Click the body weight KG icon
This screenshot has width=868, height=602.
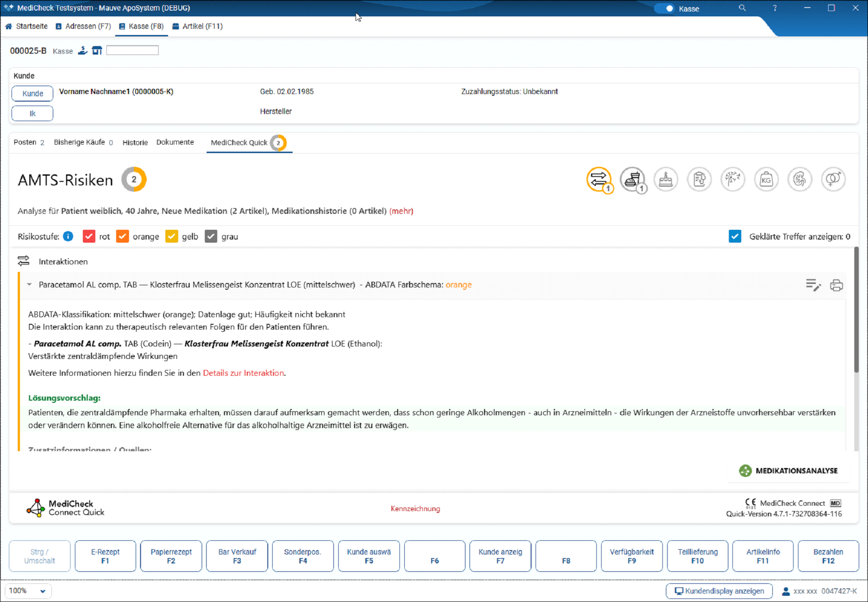coord(766,179)
